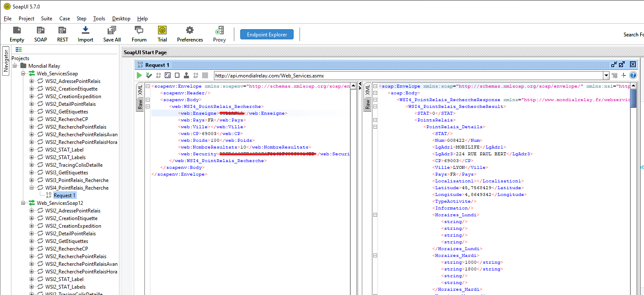Select WSI2_RechercheCP under Web_ServicesSoap12
The height and width of the screenshot is (295, 644).
67,249
